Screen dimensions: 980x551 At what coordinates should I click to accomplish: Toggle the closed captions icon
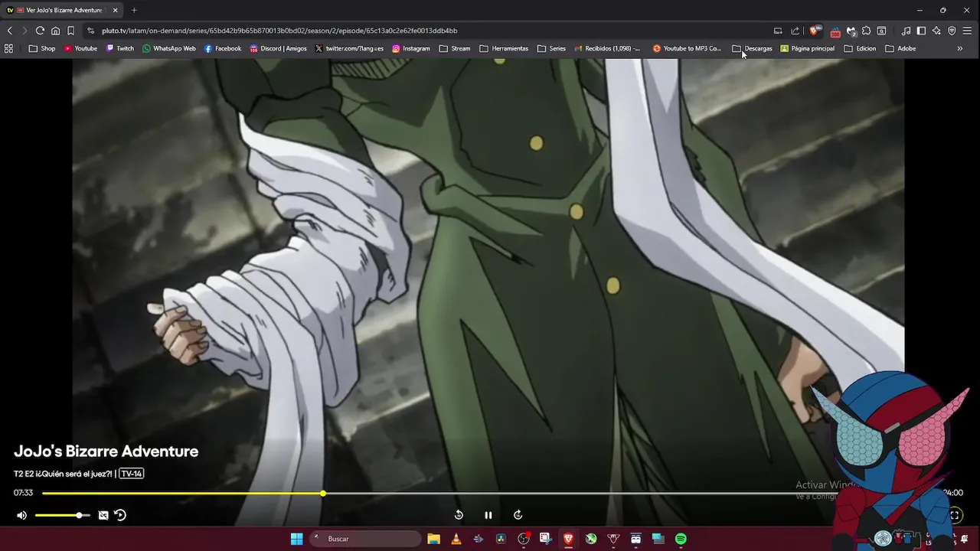click(103, 515)
